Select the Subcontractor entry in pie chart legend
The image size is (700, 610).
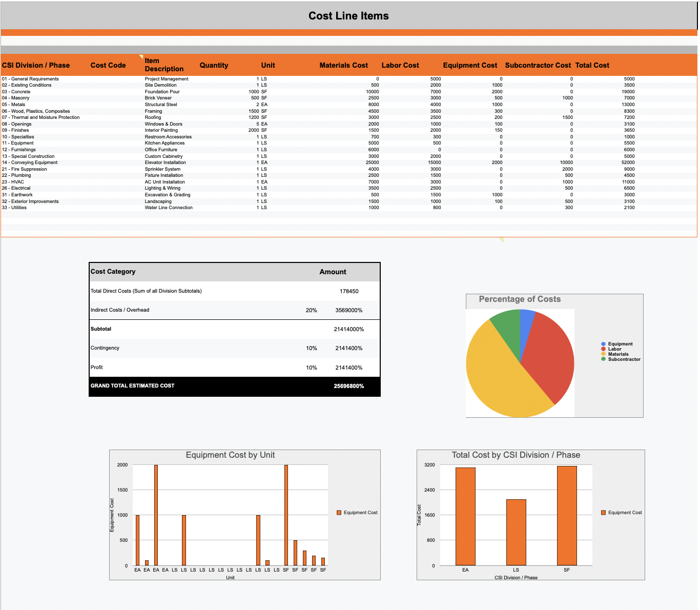624,359
